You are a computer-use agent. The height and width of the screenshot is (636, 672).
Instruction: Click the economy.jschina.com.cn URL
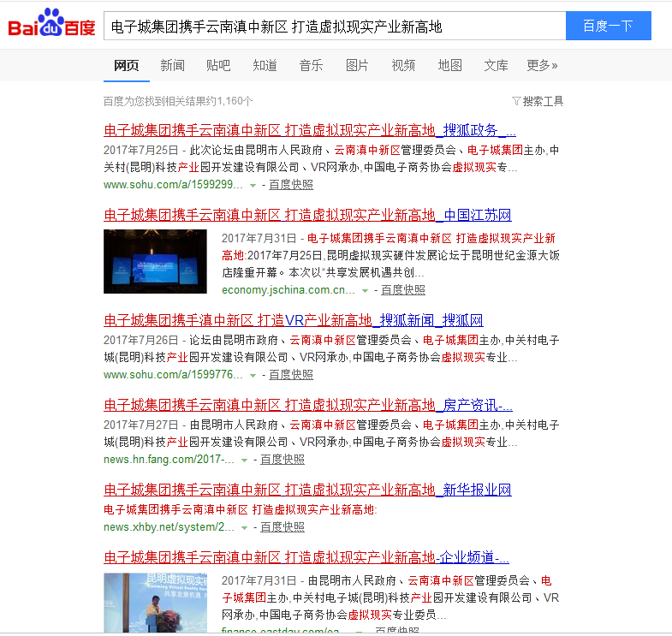(x=288, y=290)
